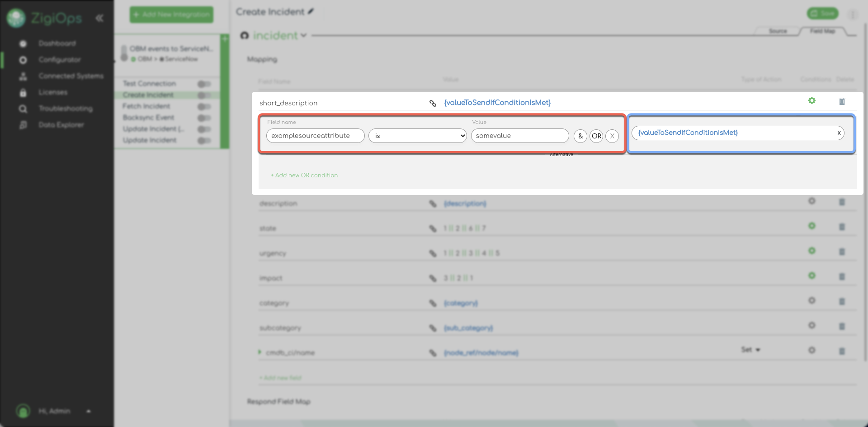Click the link icon in description row
868x427 pixels.
tap(433, 204)
